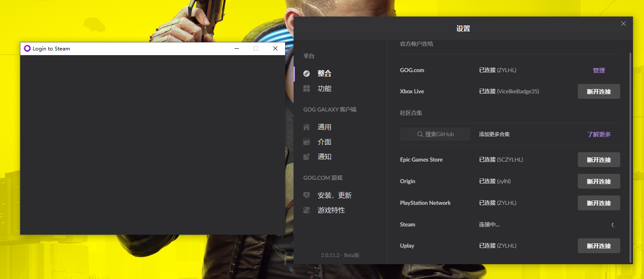Image resolution: width=644 pixels, height=279 pixels.
Task: Close the 设置 settings dialog
Action: pos(623,24)
